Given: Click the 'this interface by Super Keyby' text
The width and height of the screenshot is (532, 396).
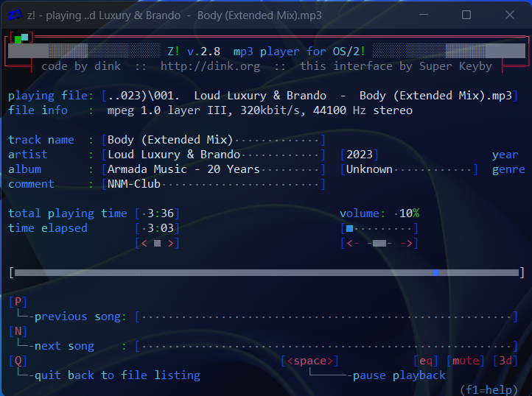Looking at the screenshot, I should point(396,66).
